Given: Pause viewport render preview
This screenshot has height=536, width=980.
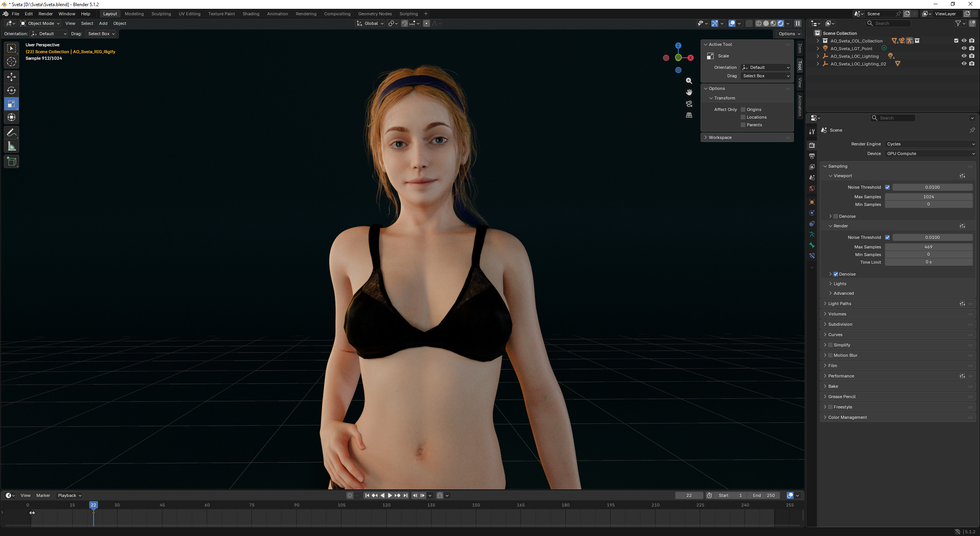Looking at the screenshot, I should (798, 23).
